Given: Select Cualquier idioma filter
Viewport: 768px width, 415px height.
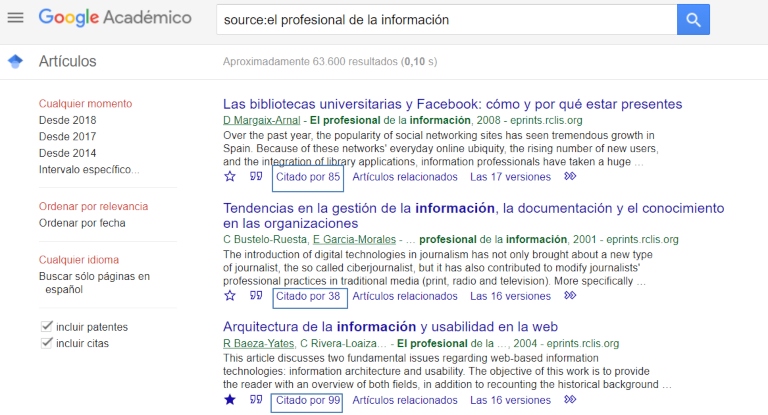Looking at the screenshot, I should [79, 260].
